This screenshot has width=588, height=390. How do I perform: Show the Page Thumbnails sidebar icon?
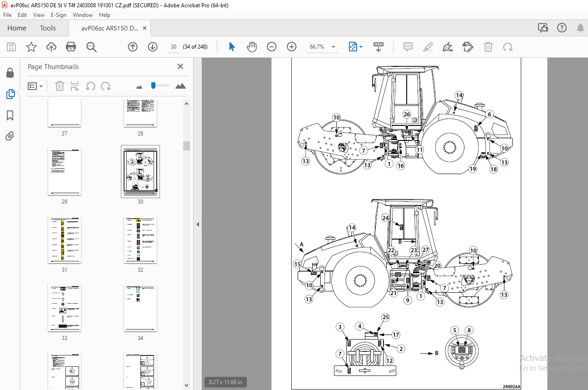[x=10, y=94]
